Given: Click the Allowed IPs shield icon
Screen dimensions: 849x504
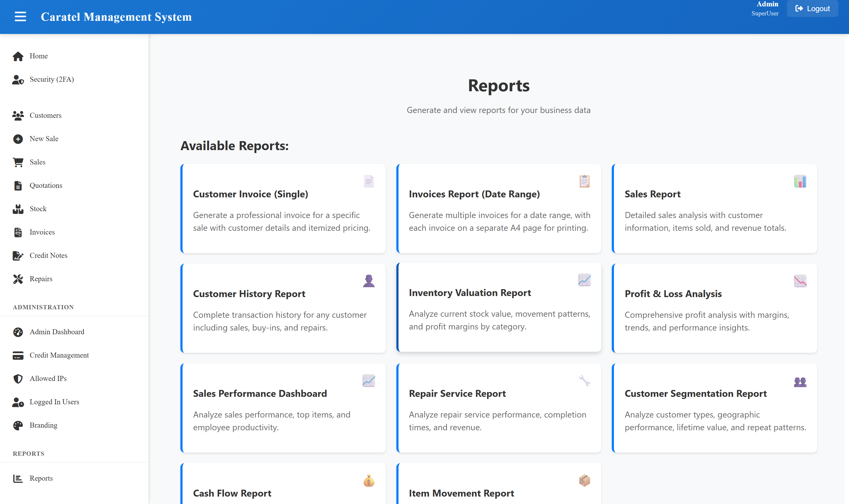Looking at the screenshot, I should [18, 379].
